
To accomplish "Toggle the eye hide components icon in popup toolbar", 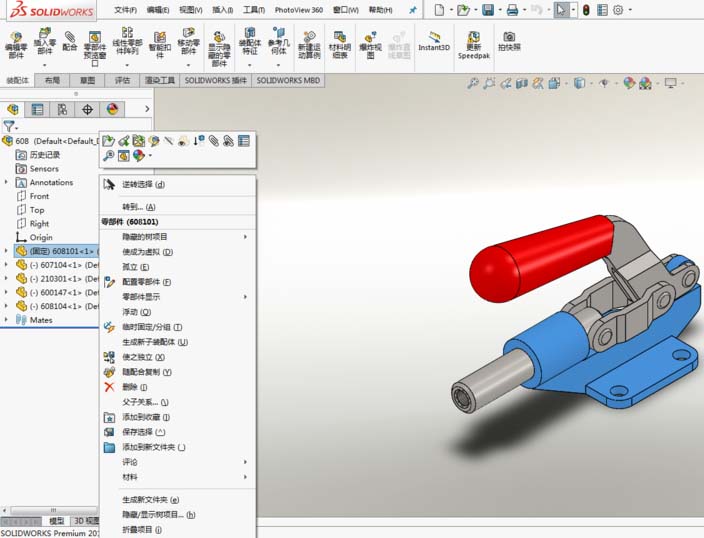I will pyautogui.click(x=183, y=141).
